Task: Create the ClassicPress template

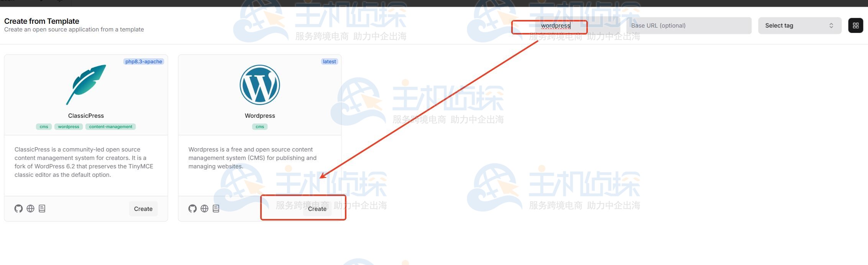Action: 143,209
